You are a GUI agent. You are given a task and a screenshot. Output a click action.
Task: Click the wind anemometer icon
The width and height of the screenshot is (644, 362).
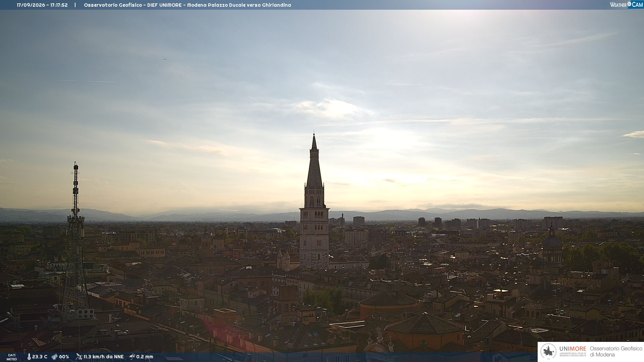(79, 357)
